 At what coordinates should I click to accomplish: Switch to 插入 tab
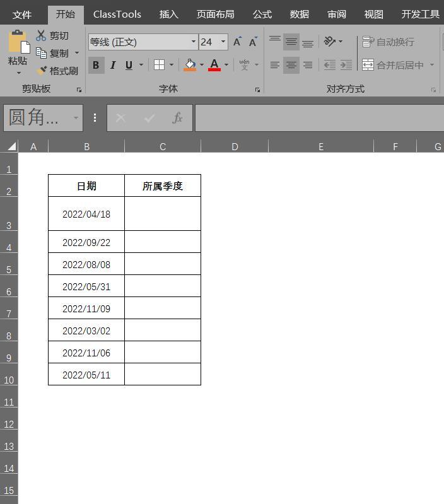click(168, 15)
